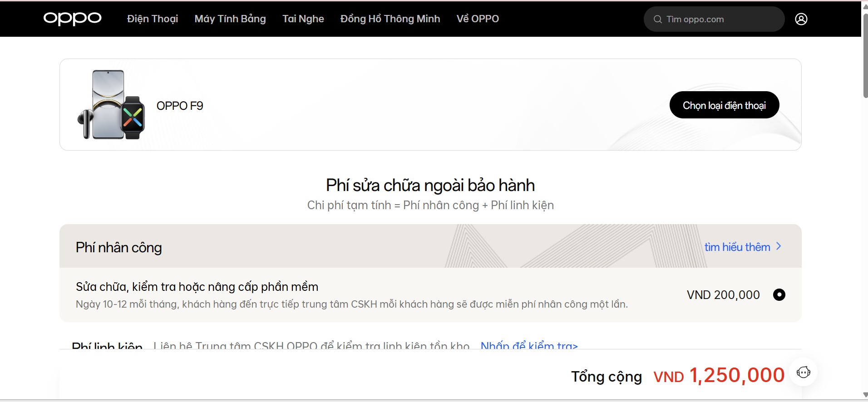Screen dimensions: 868x402
Task: Open the Điện Thoại menu
Action: (x=153, y=19)
